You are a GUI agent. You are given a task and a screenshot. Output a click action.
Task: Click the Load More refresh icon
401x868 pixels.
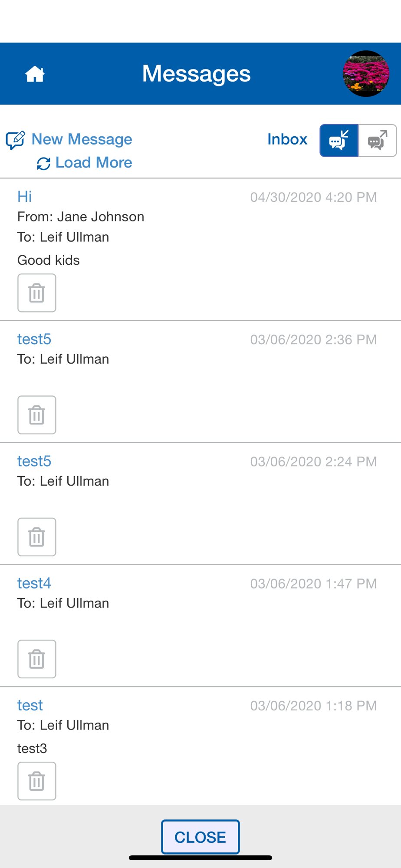click(x=43, y=164)
